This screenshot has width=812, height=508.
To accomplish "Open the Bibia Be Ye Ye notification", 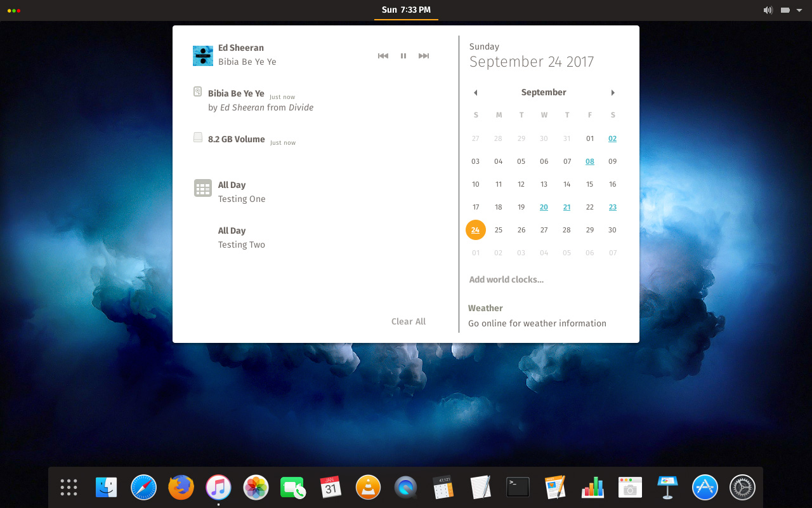I will tap(315, 100).
